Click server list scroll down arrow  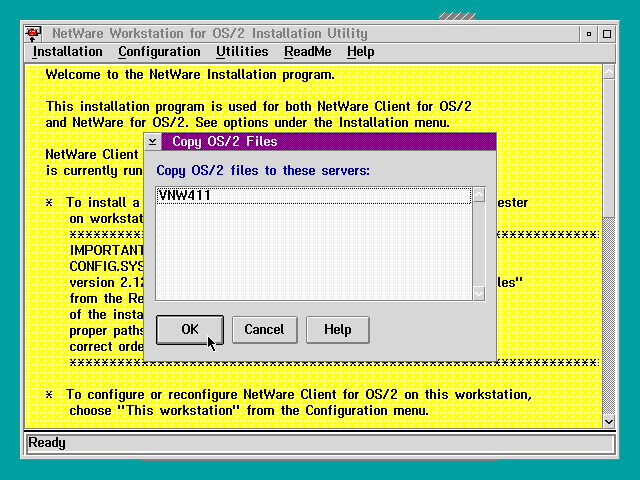pos(479,293)
